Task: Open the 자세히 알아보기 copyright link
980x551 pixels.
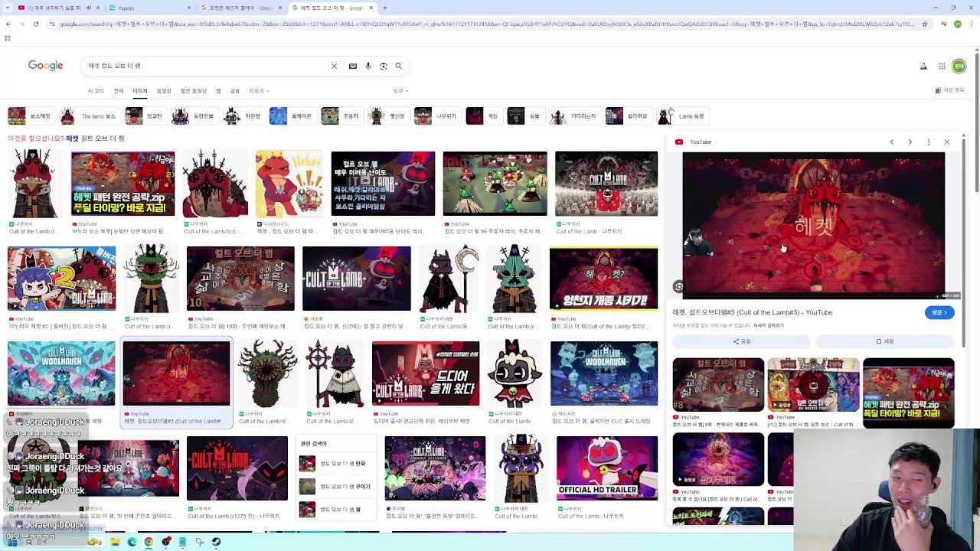Action: (x=768, y=325)
